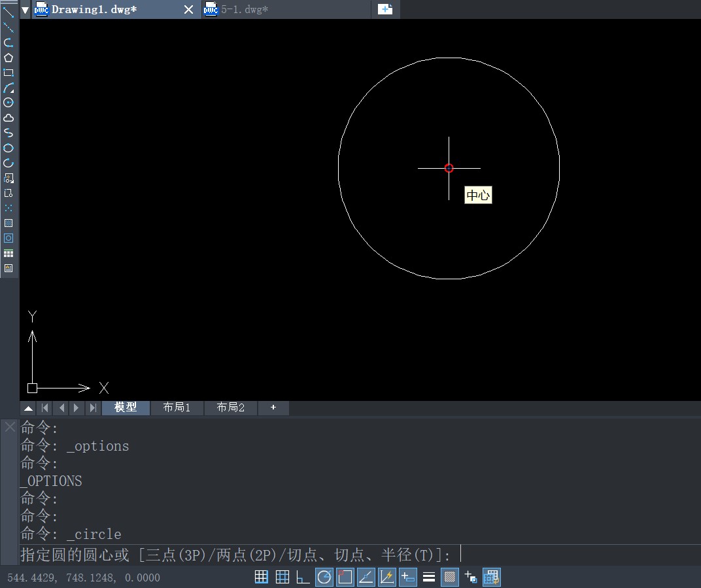Click the circle's red center snap marker
Viewport: 701px width, 588px height.
click(449, 168)
